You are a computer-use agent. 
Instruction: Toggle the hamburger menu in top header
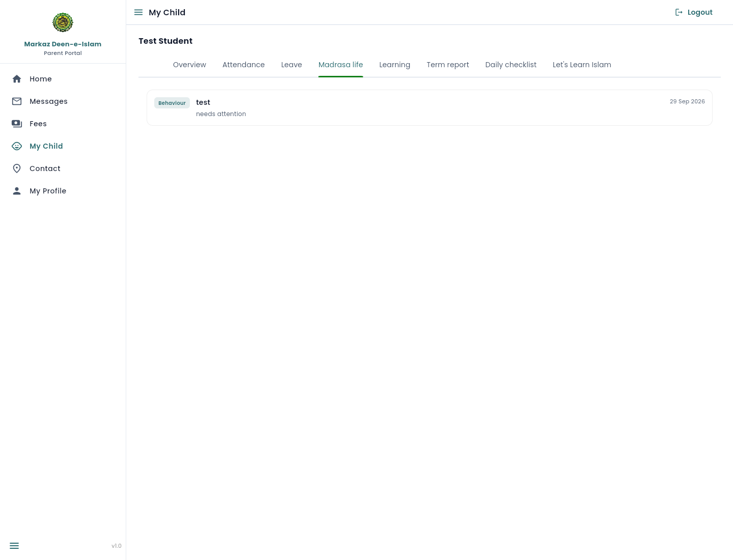click(138, 12)
